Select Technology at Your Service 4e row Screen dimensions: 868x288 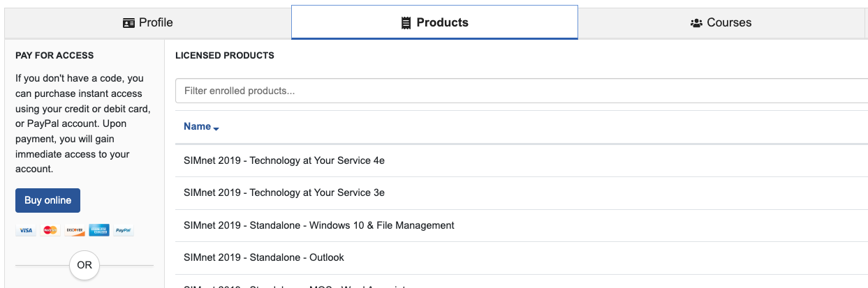pyautogui.click(x=521, y=160)
